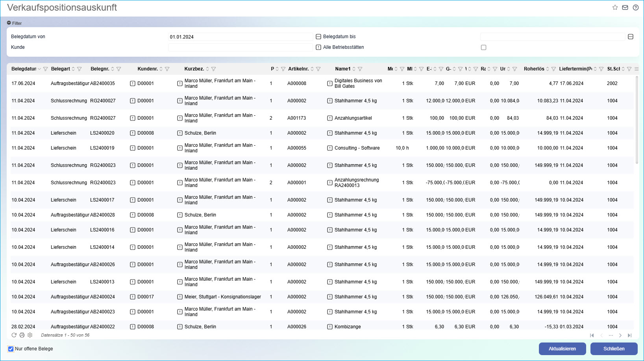Open the lookup beside the Belegdatum von field
The image size is (644, 361).
pos(318,37)
